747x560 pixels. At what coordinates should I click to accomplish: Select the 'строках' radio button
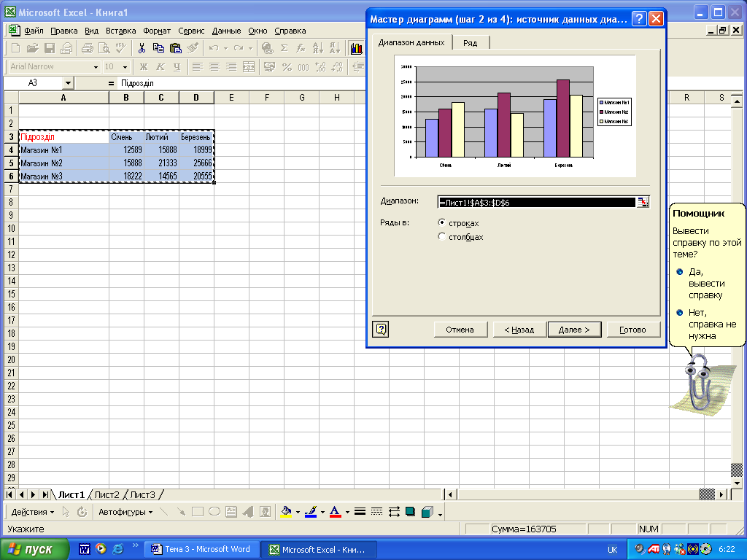pos(441,222)
